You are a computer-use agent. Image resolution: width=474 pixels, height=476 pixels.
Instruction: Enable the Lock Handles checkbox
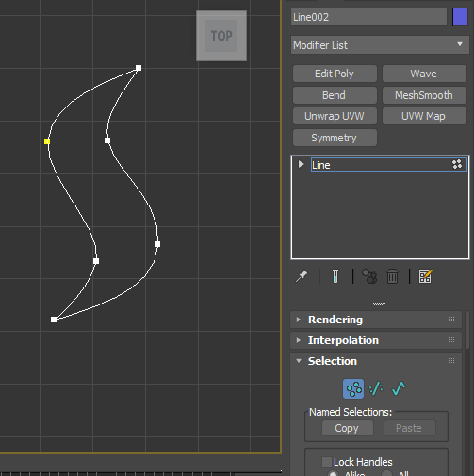(327, 462)
